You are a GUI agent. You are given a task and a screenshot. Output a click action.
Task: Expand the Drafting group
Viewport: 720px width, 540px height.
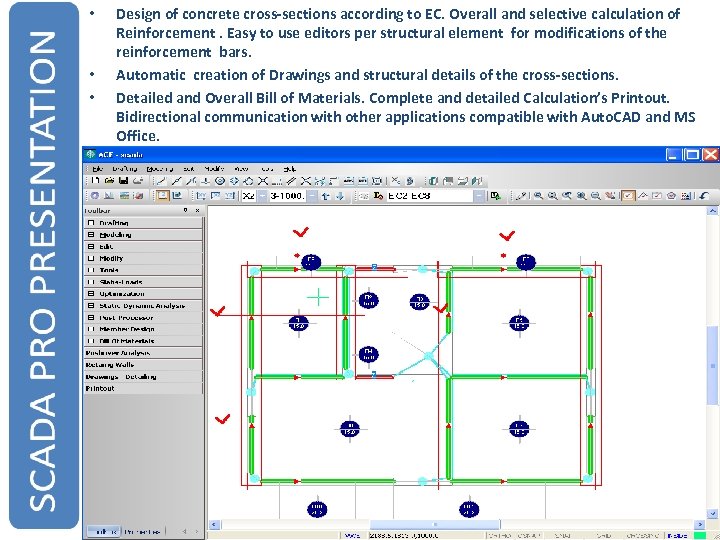91,223
